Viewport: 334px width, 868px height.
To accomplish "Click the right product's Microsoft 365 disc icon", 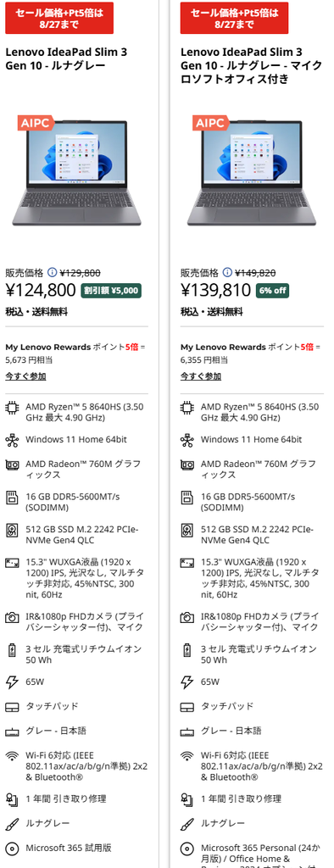I will (187, 848).
